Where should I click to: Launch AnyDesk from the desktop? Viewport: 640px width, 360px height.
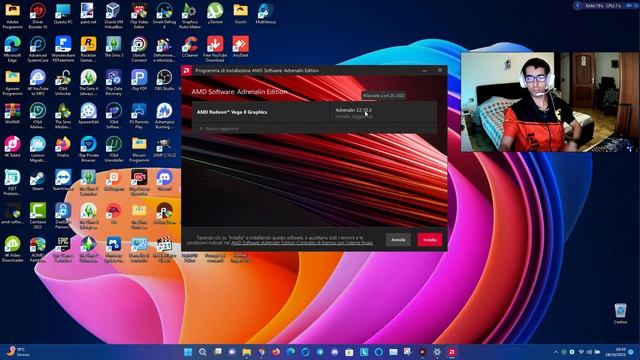coord(240,47)
